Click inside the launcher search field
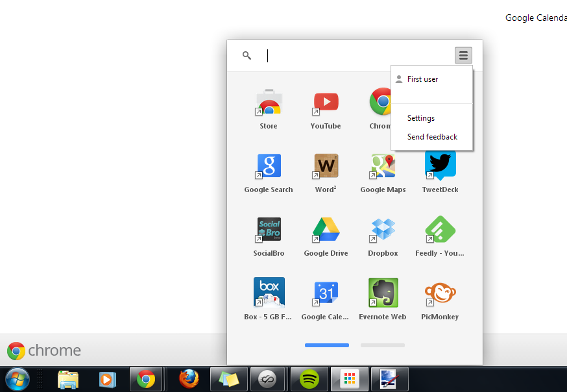Screen dimensions: 567x392 [324, 55]
